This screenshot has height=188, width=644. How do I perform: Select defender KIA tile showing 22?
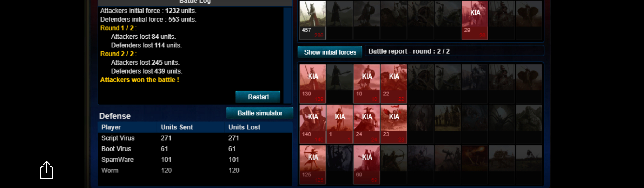(394, 84)
